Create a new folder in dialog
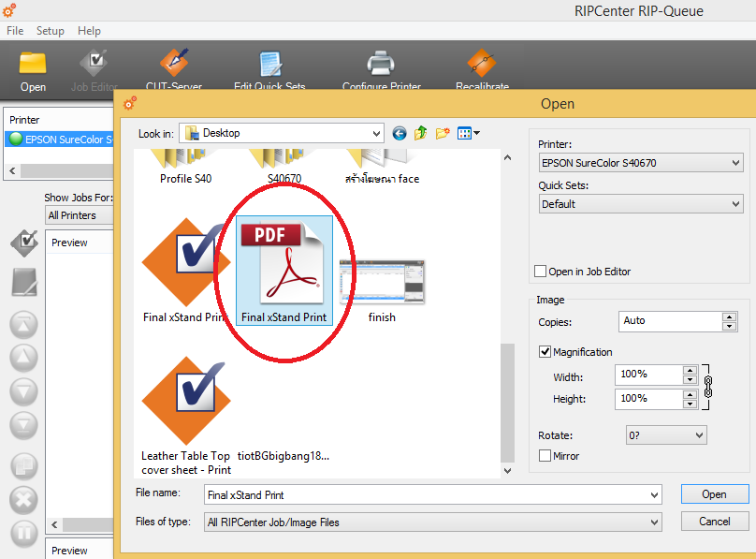 point(443,134)
